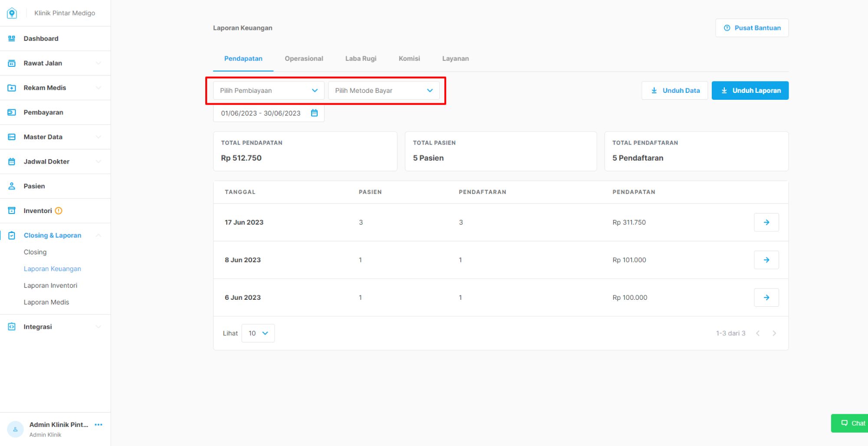Open Laporan Inventori in sidebar
Screen dimensions: 868x446
pos(50,285)
